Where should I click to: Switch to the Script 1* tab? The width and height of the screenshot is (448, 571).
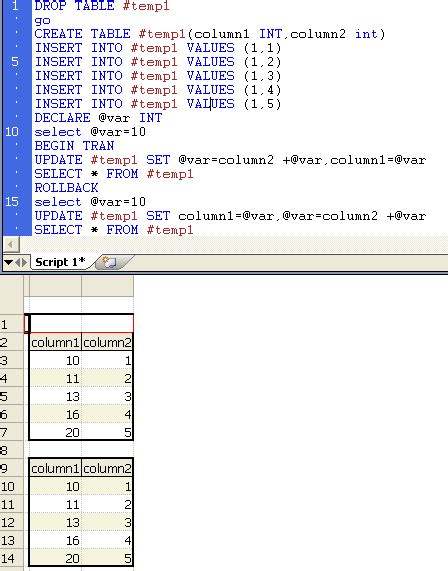60,262
